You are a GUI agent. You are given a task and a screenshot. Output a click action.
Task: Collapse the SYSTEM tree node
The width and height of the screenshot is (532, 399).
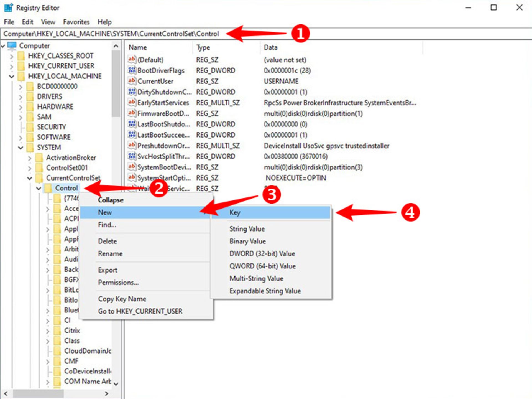[21, 147]
